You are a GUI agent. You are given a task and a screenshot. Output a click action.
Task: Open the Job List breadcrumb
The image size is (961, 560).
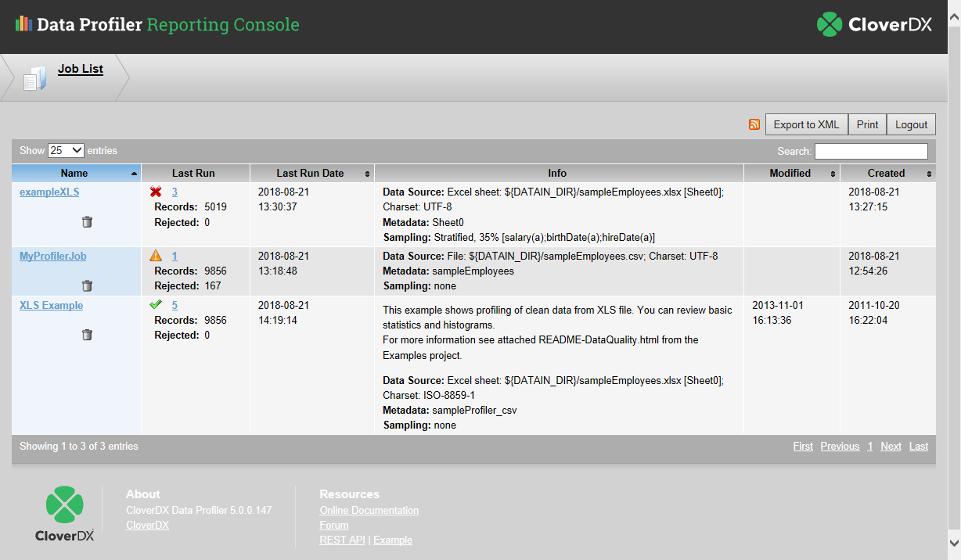[81, 69]
